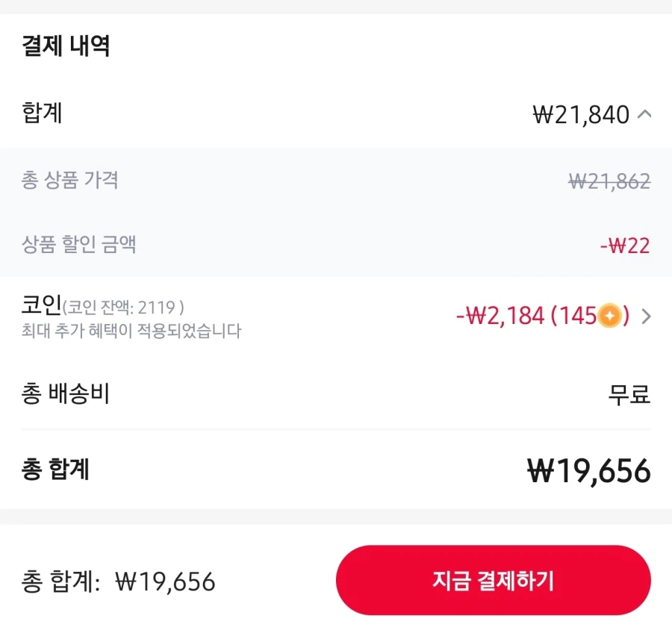Collapse the 합계 breakdown chevron

[x=645, y=115]
